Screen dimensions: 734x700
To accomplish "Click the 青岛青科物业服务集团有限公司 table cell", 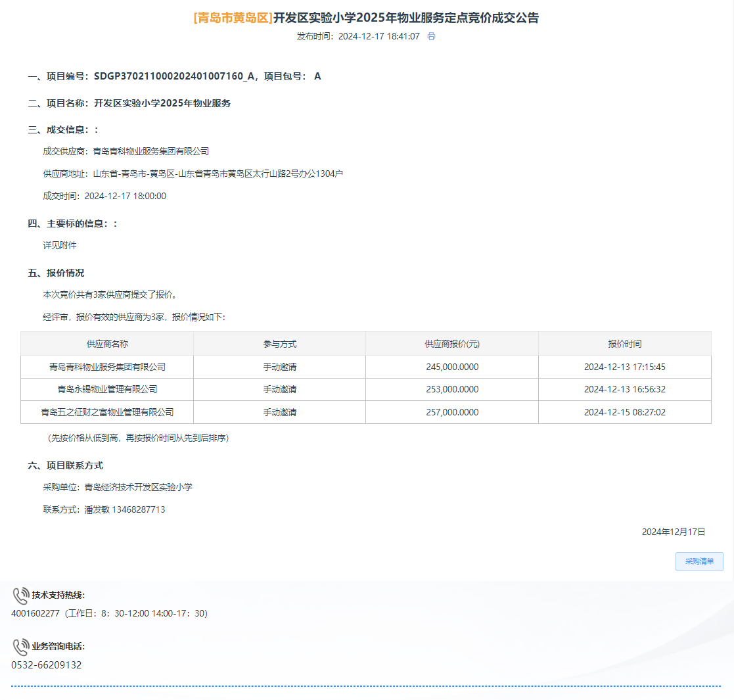I will [x=107, y=367].
